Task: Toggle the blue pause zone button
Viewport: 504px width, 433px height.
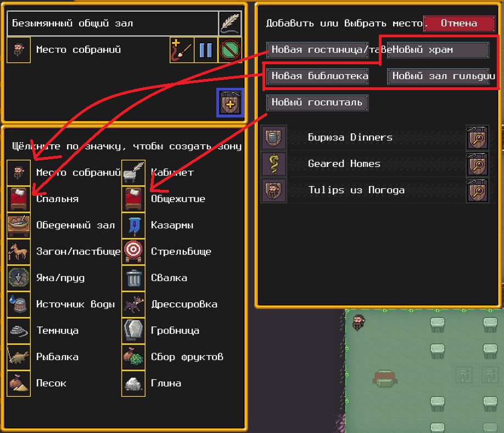Action: [x=206, y=50]
